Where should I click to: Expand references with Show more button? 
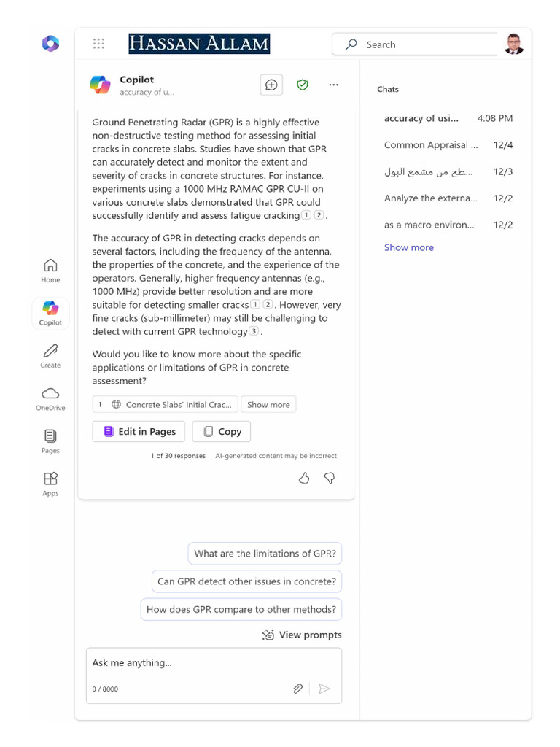[268, 404]
